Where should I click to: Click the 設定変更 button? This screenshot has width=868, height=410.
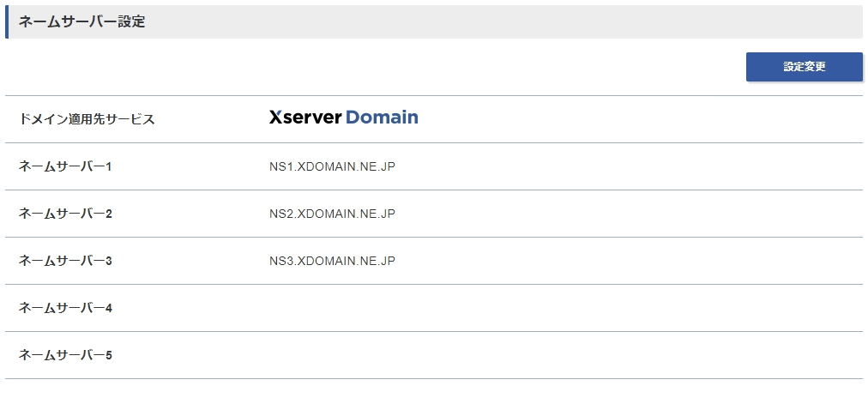pos(804,67)
